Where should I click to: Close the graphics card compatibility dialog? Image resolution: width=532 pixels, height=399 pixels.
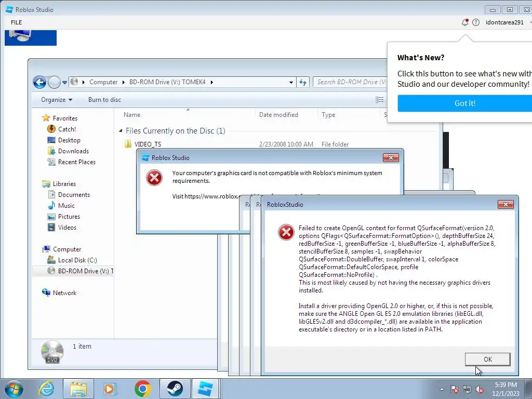(391, 157)
